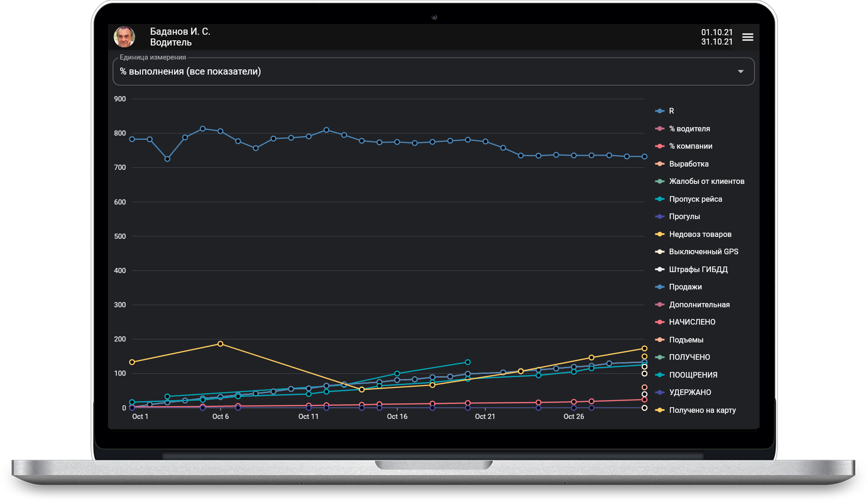Hide the 'Получено на карту' series
Screen dimensions: 868x501
coord(696,410)
